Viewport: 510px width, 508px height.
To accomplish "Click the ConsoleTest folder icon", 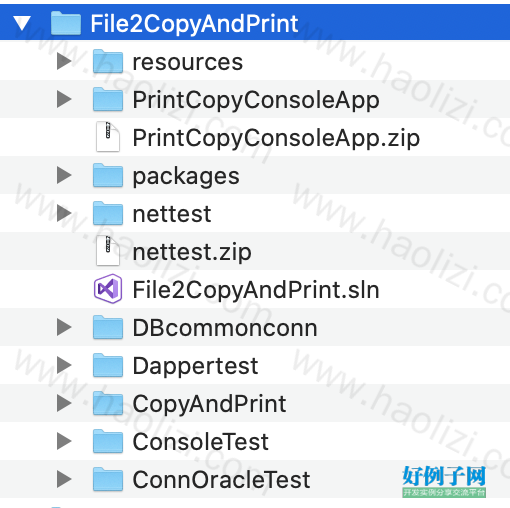I will pyautogui.click(x=108, y=441).
